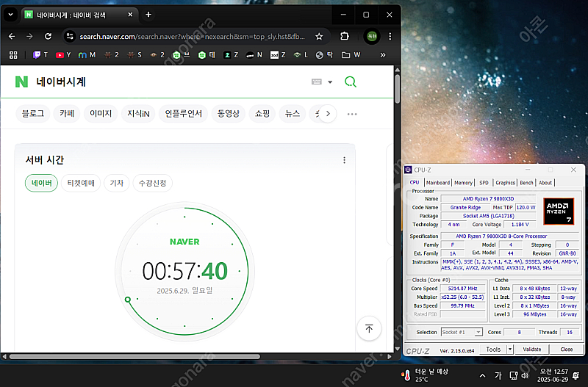Open the bookmark labeled S
The height and width of the screenshot is (387, 588).
pos(135,55)
